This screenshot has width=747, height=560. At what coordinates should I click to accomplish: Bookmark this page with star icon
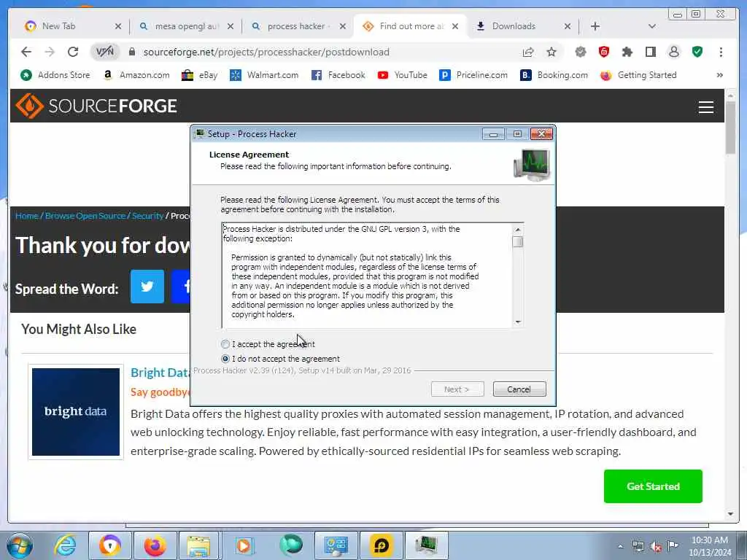point(551,52)
